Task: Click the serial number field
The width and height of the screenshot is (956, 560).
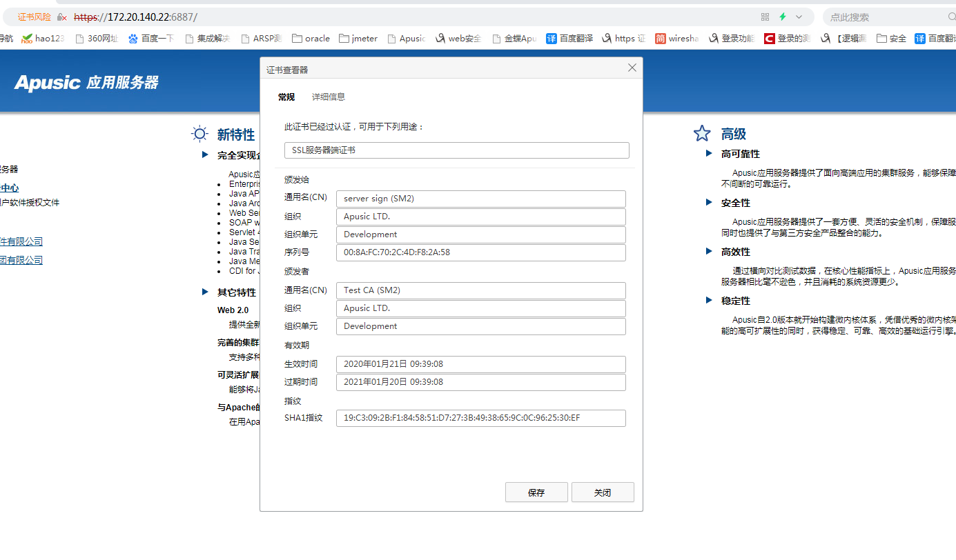Action: (x=480, y=252)
